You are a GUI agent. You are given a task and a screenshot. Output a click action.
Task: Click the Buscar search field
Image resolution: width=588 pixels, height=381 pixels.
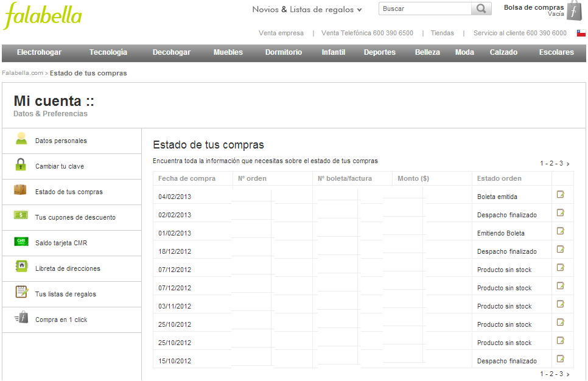[425, 9]
